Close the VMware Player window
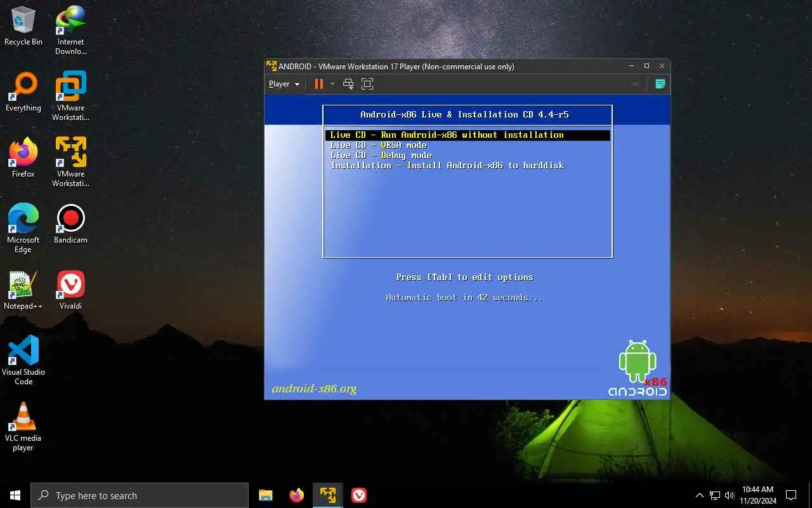The height and width of the screenshot is (508, 812). click(x=662, y=66)
